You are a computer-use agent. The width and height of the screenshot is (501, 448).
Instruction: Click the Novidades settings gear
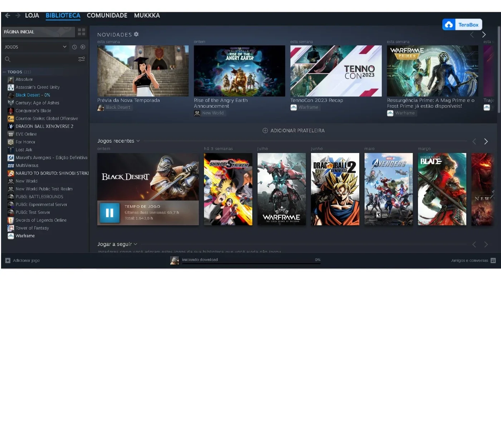[136, 34]
